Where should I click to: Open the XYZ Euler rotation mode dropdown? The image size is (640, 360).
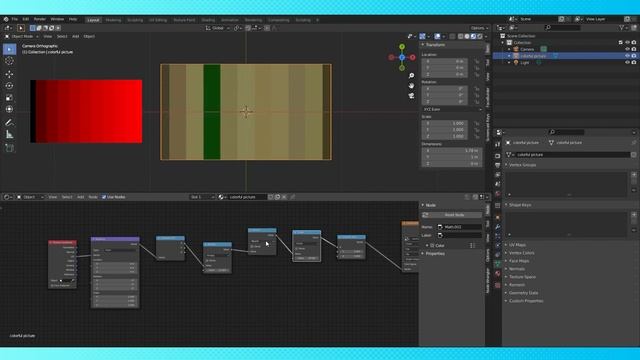(452, 109)
